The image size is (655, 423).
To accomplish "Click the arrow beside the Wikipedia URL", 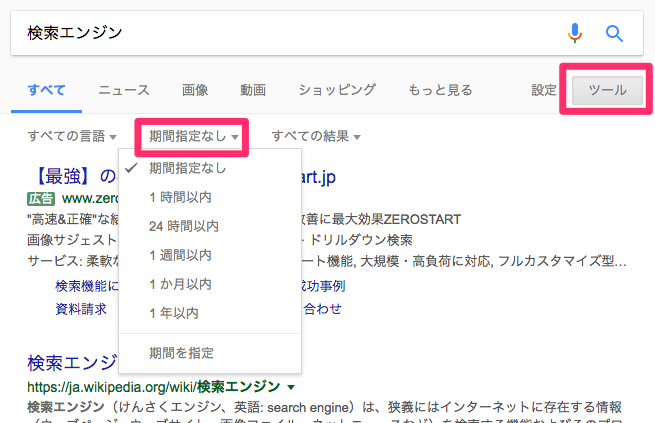I will click(x=291, y=387).
